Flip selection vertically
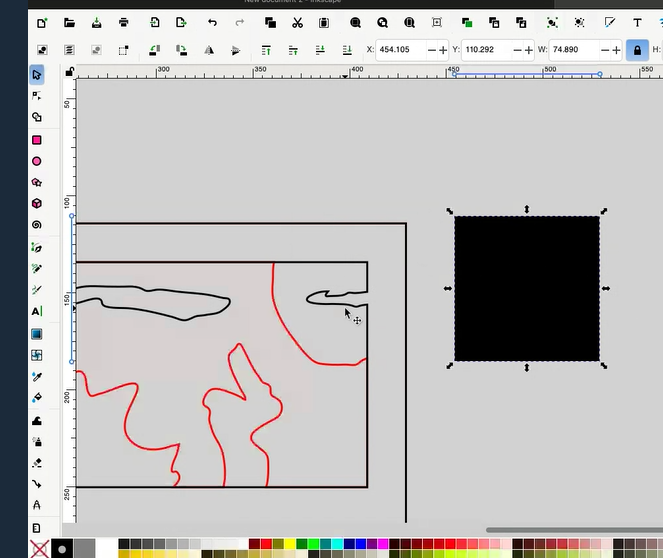Viewport: 663px width, 558px height. [236, 50]
